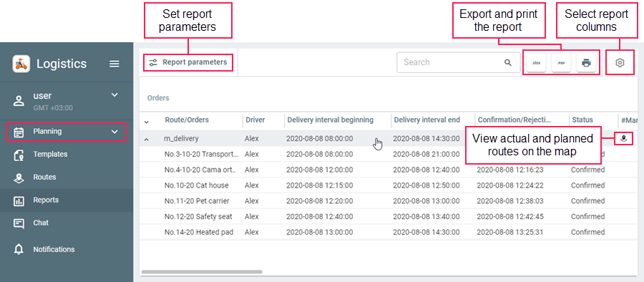Expand the Planning menu chevron
644x282 pixels.
(x=114, y=132)
